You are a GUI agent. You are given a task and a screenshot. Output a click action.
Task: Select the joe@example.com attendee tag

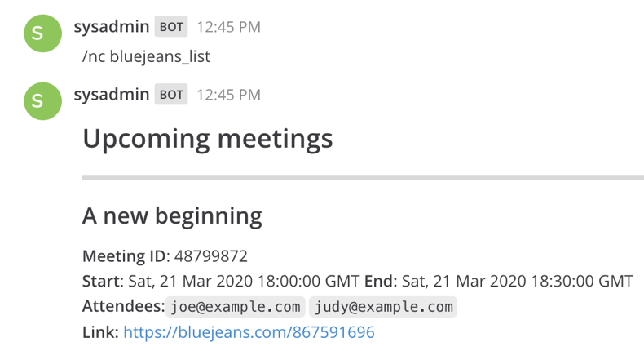coord(236,308)
